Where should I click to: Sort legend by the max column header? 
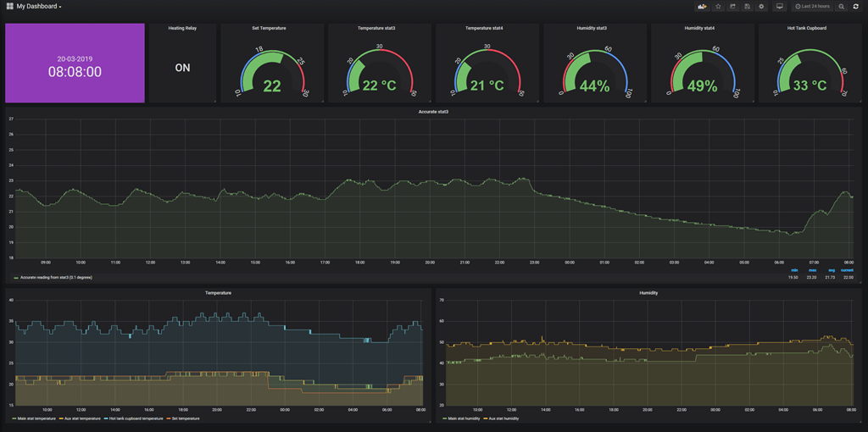tap(812, 271)
